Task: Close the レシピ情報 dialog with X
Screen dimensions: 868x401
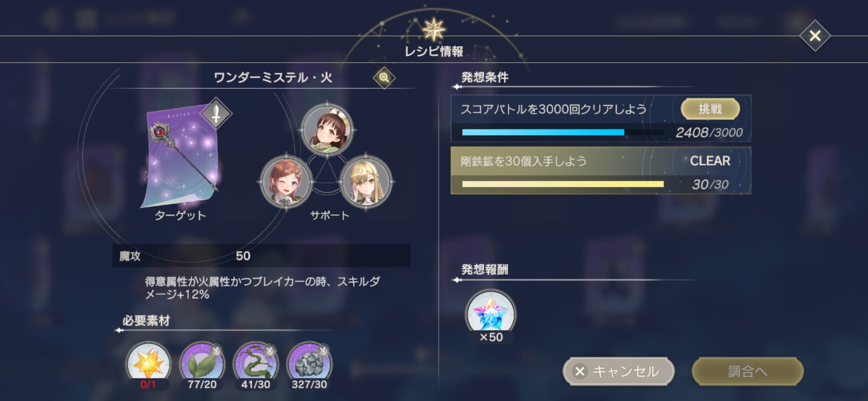Action: pos(815,36)
